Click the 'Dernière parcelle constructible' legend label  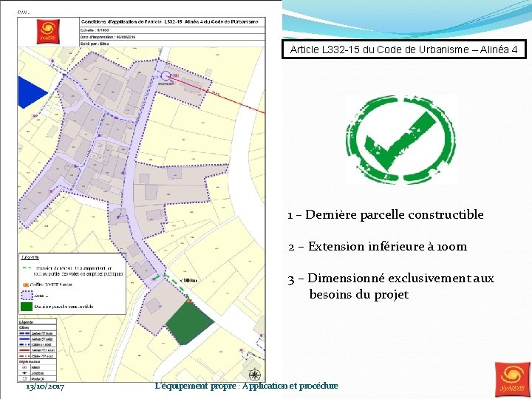(x=64, y=307)
